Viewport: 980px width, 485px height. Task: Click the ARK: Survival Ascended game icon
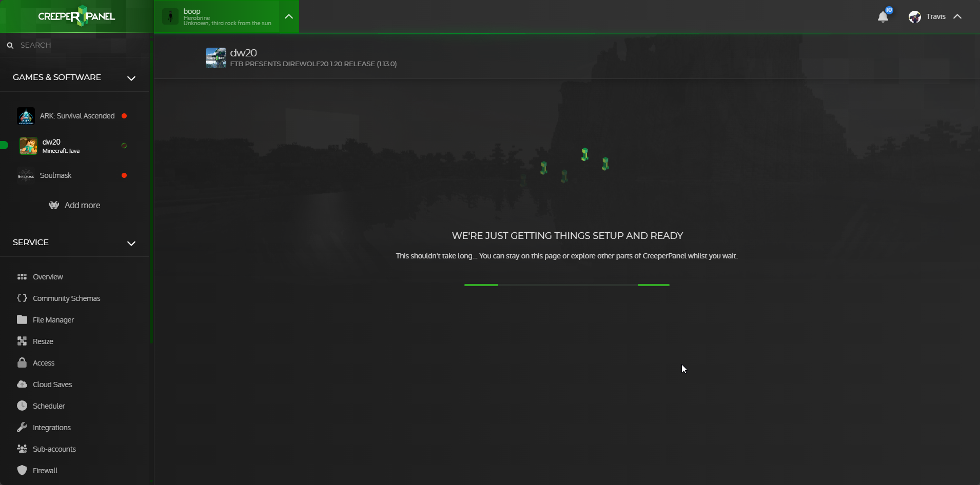(x=26, y=116)
